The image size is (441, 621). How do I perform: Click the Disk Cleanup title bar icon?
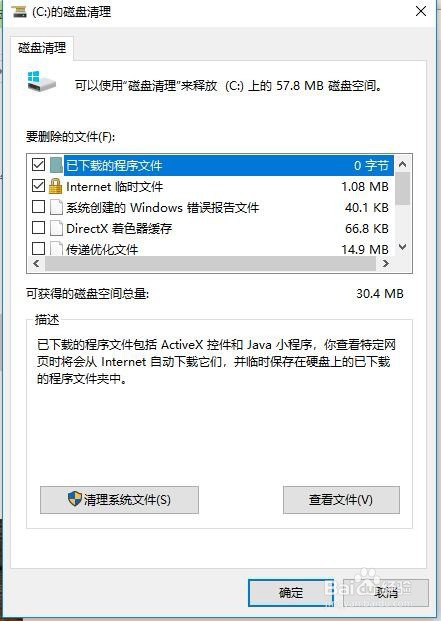(19, 11)
